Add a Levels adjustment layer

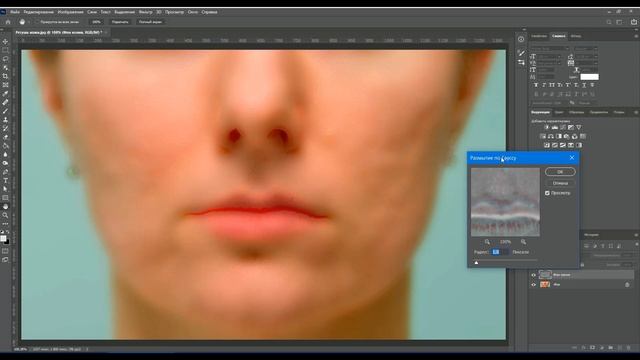click(555, 127)
